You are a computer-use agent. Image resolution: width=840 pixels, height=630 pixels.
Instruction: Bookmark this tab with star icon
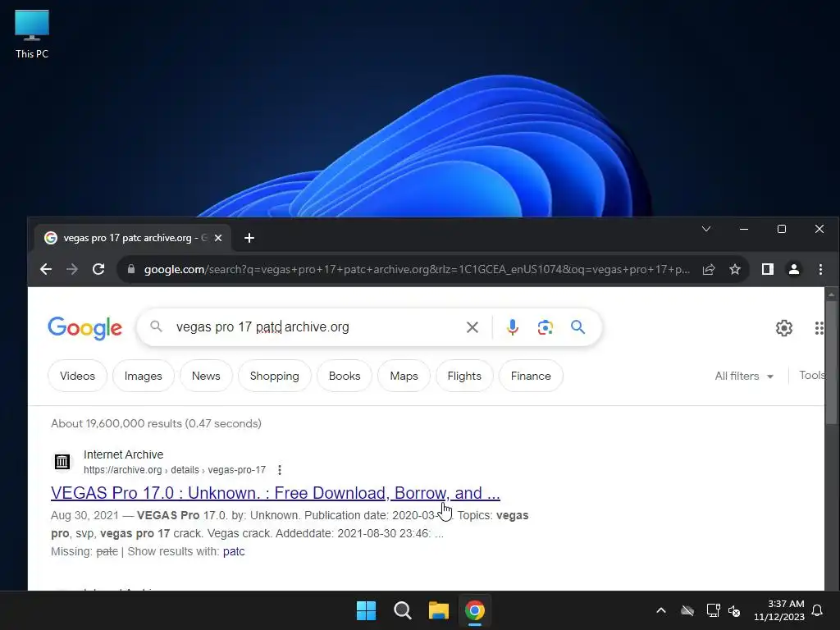click(735, 269)
